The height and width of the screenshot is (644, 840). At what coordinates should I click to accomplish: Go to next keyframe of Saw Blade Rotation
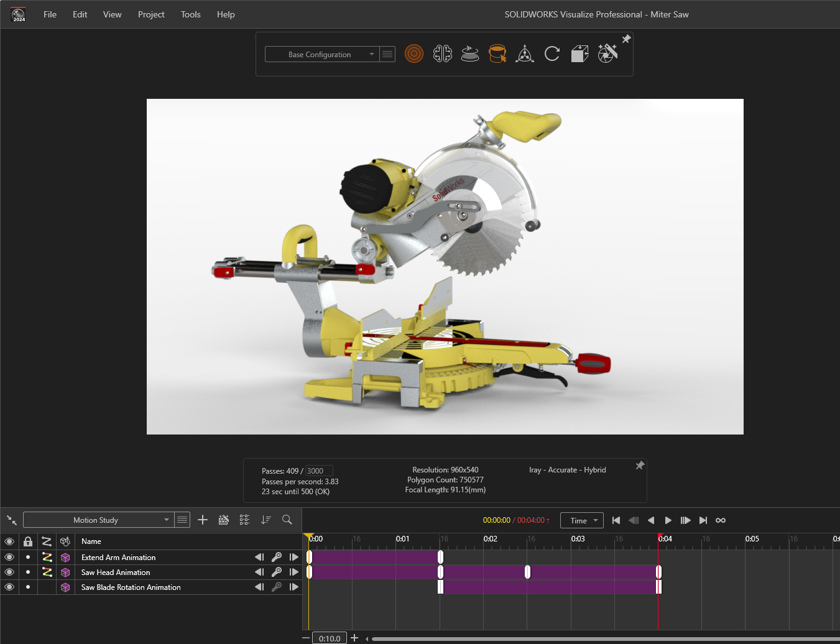click(294, 587)
